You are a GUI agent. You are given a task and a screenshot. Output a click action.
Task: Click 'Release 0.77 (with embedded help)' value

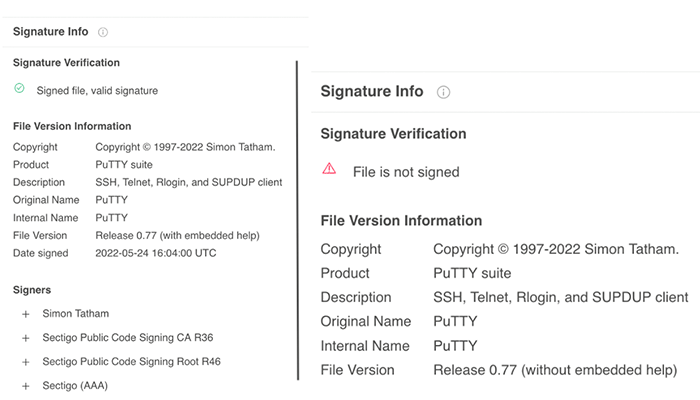coord(177,235)
